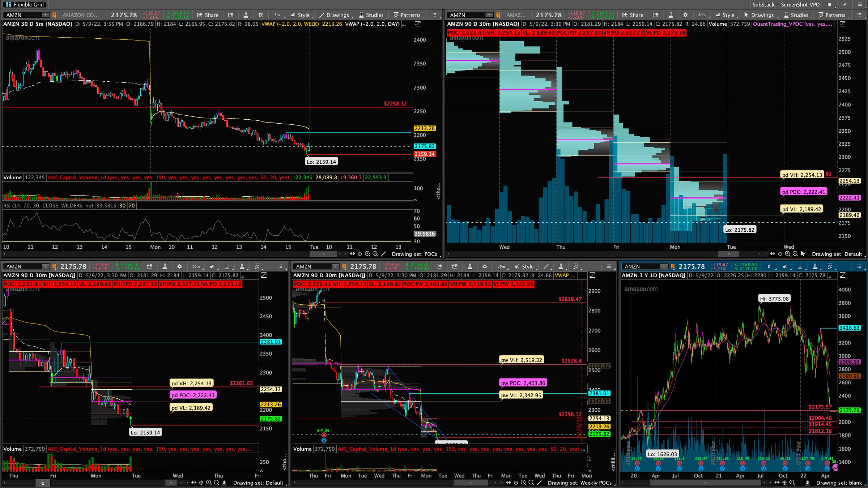Open Style menu in the bottom-middle chart toolbar
The width and height of the screenshot is (868, 488).
click(525, 266)
